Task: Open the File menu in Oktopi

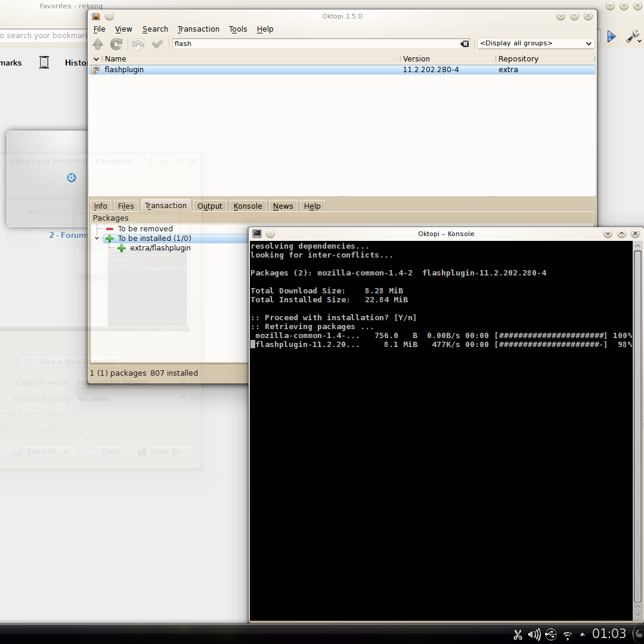Action: click(x=100, y=29)
